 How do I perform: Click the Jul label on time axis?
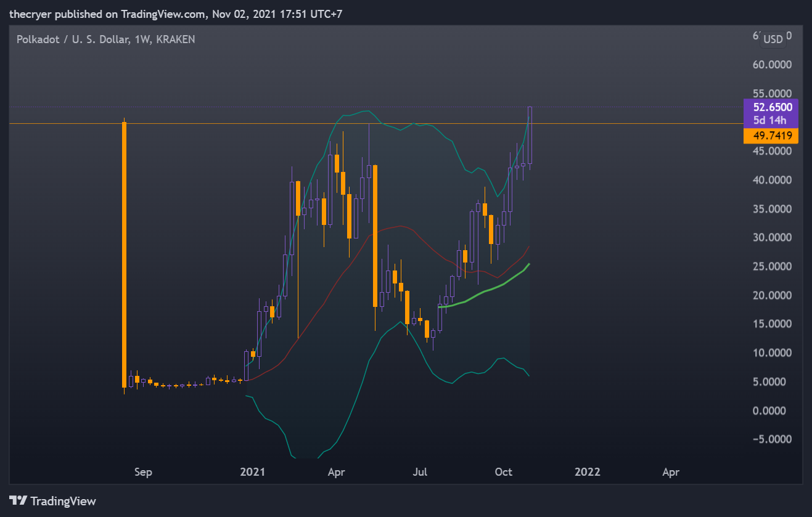click(420, 473)
